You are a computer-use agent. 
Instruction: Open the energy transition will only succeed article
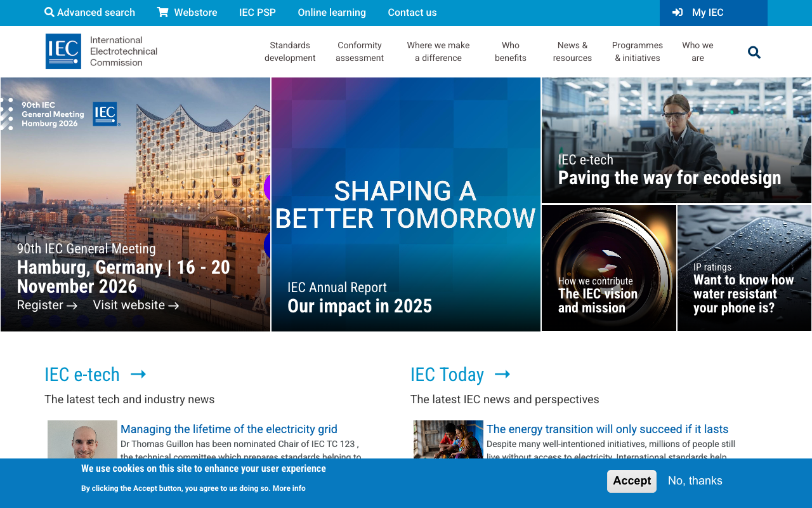pos(607,429)
